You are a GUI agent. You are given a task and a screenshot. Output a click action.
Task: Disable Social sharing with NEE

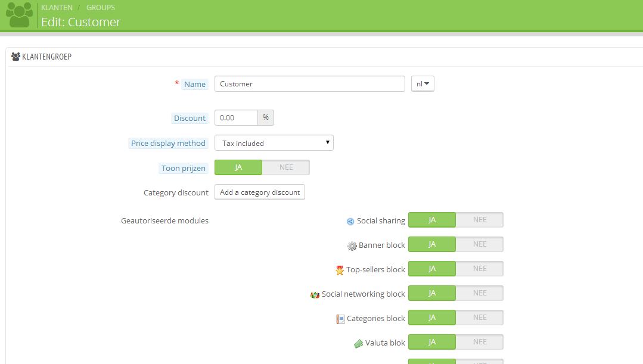[x=479, y=220]
